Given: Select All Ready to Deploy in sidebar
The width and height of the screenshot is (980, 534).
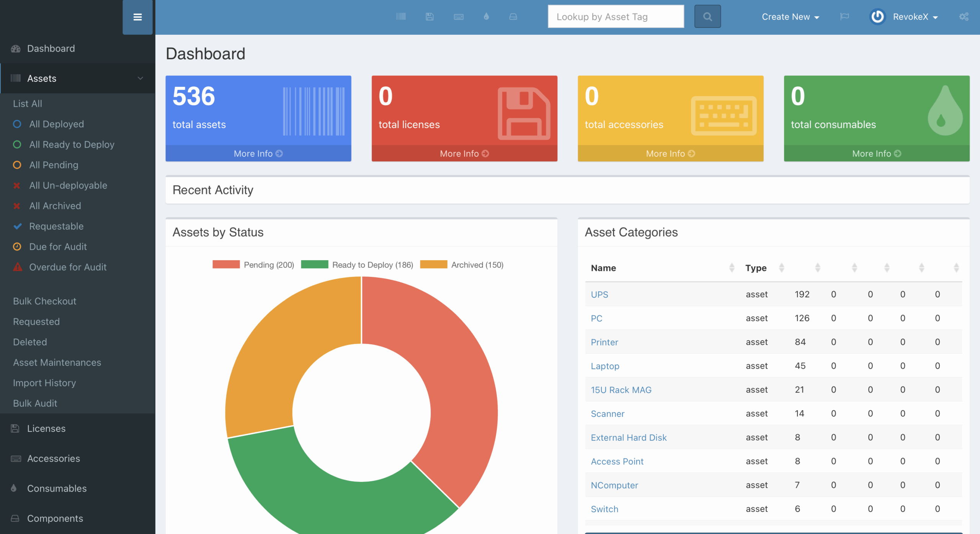Looking at the screenshot, I should click(x=72, y=145).
